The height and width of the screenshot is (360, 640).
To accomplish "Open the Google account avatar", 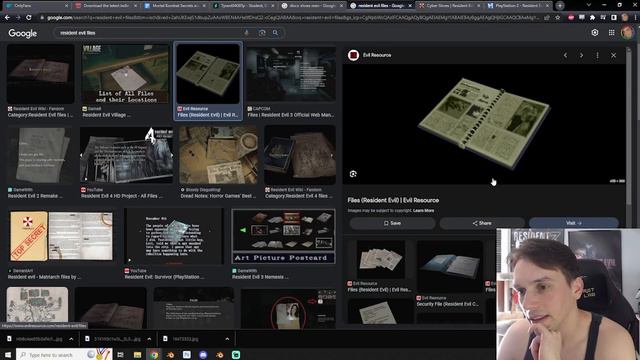I will (627, 33).
